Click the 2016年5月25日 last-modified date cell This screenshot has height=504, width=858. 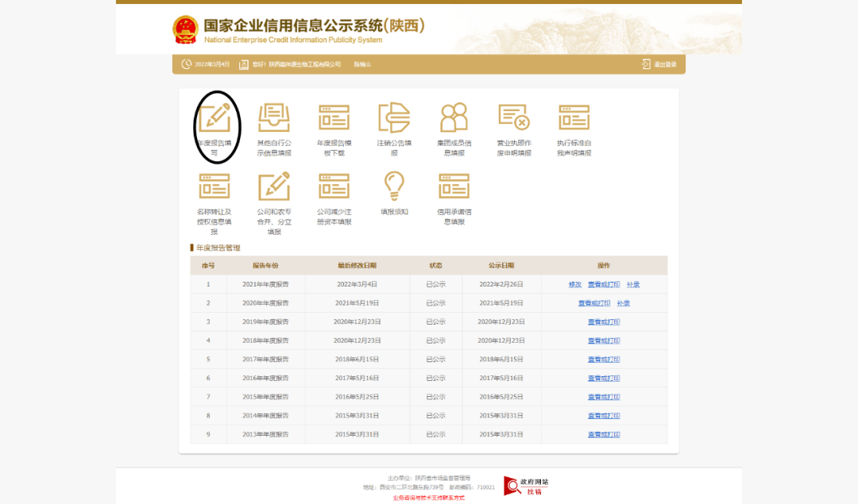tap(357, 397)
